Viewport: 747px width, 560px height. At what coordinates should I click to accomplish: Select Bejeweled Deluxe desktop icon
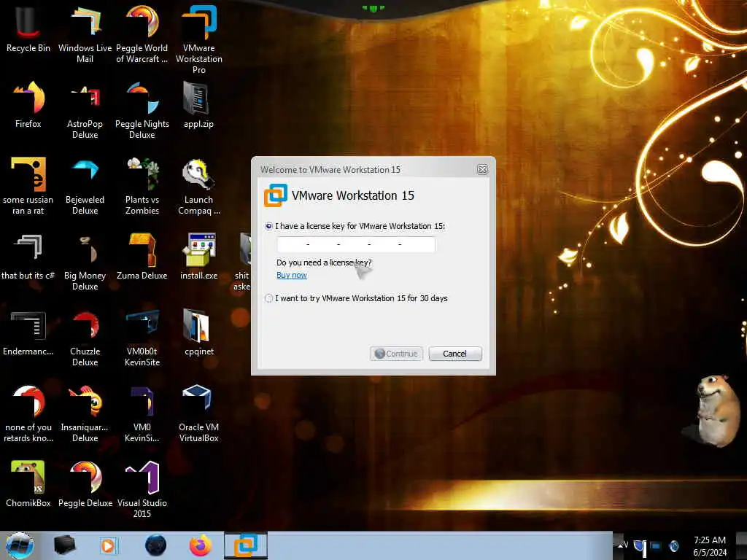pos(85,186)
